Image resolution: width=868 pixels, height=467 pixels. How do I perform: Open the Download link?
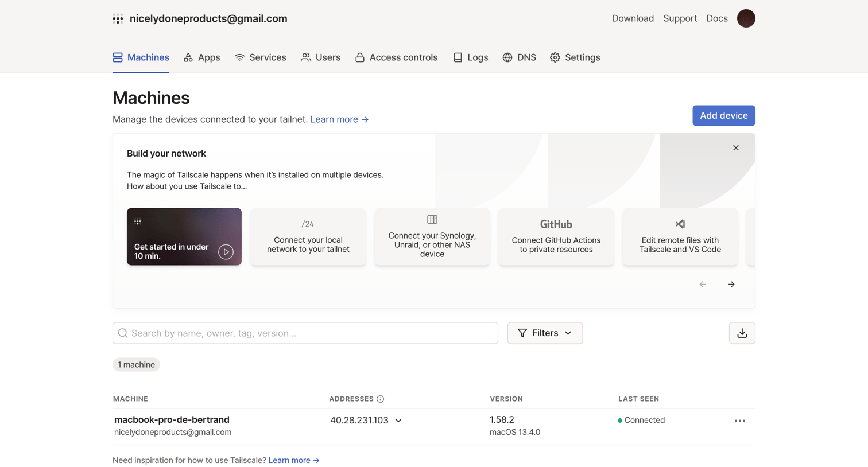pos(633,18)
